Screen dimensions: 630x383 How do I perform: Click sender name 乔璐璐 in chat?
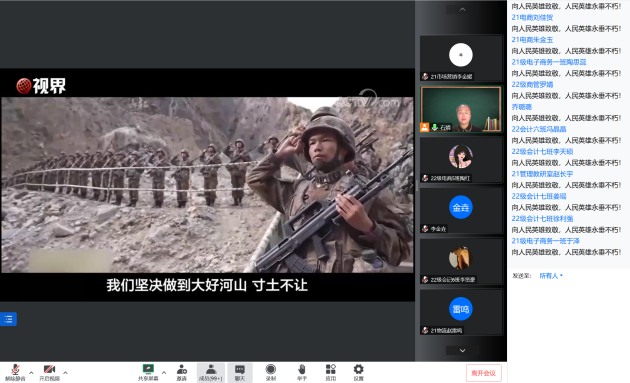pyautogui.click(x=522, y=107)
